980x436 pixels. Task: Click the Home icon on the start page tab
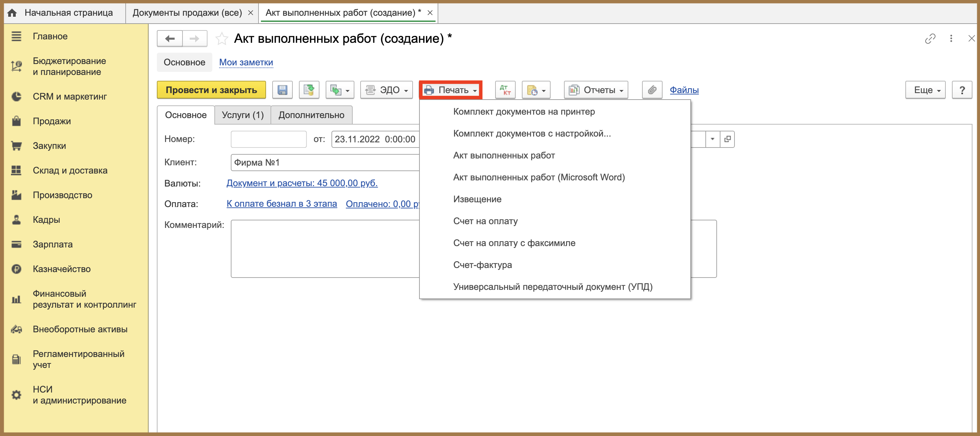click(x=12, y=13)
